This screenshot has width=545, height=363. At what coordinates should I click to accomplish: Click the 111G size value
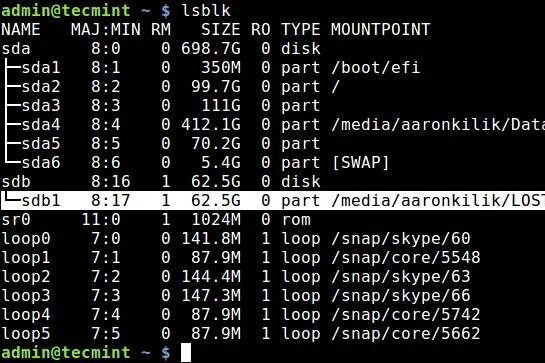coord(221,106)
